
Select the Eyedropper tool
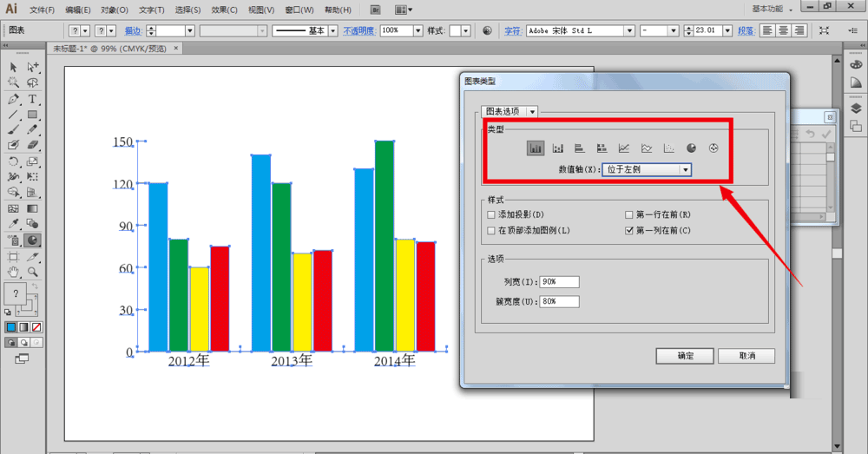pos(13,224)
